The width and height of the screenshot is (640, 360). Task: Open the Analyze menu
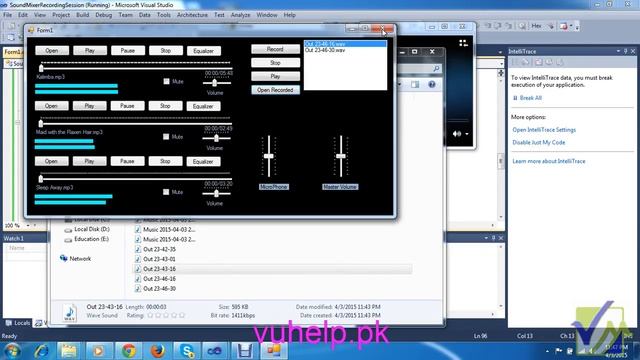240,15
